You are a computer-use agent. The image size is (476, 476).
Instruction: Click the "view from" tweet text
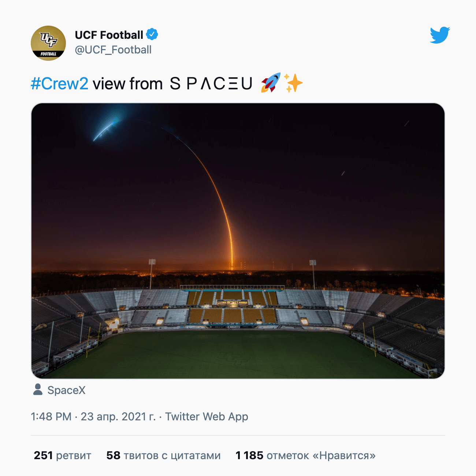pos(127,83)
